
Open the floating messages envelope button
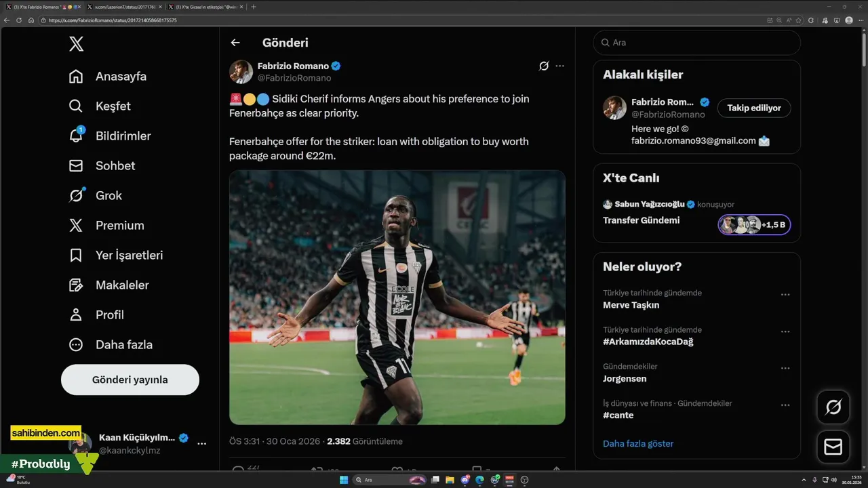pyautogui.click(x=833, y=447)
